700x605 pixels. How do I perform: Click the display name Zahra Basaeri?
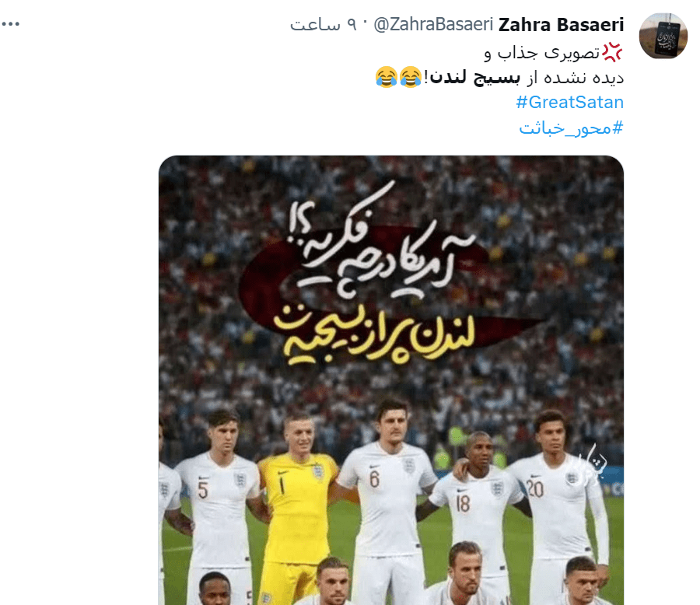(561, 25)
